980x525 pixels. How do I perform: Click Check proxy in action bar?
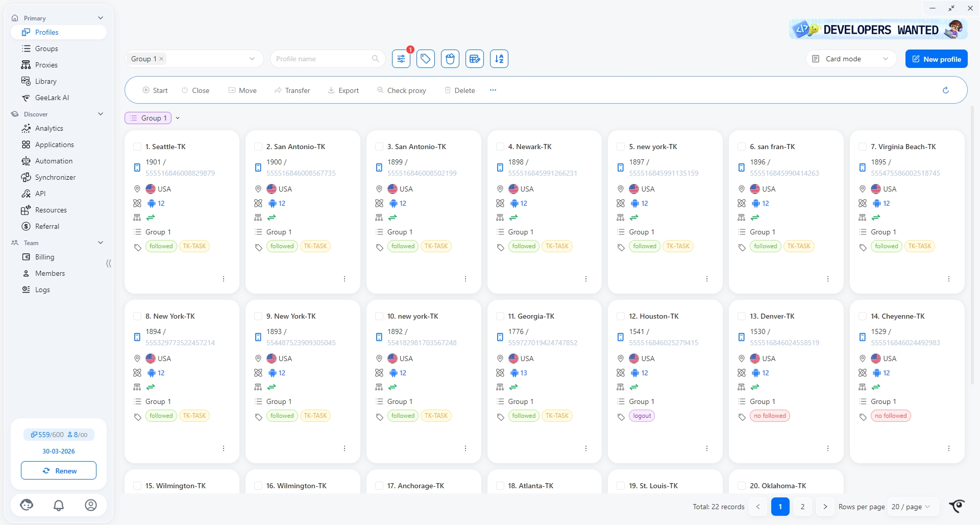coord(402,90)
